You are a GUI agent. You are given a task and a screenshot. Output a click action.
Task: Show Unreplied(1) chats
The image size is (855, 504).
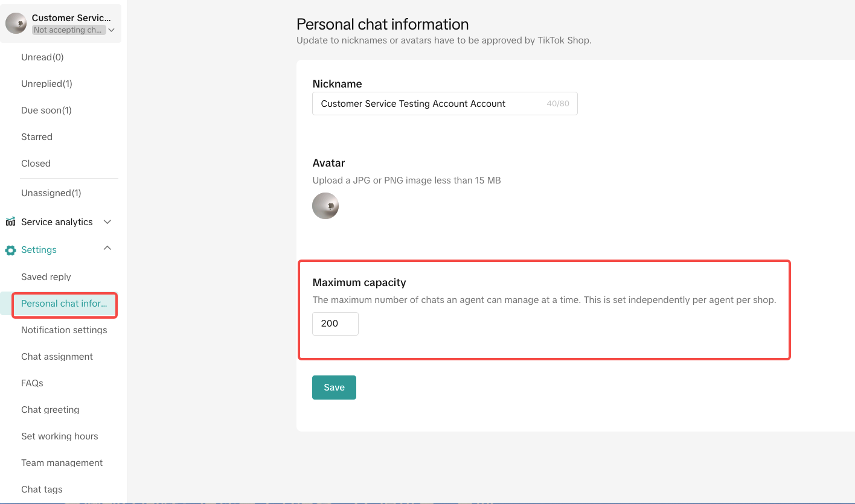click(x=46, y=84)
